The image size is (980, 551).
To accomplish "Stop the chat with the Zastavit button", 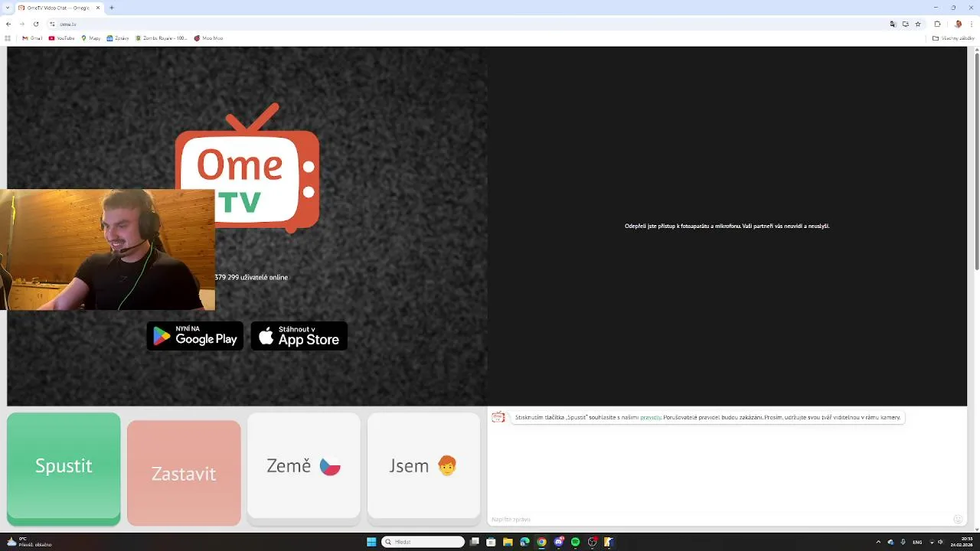I will tap(184, 473).
